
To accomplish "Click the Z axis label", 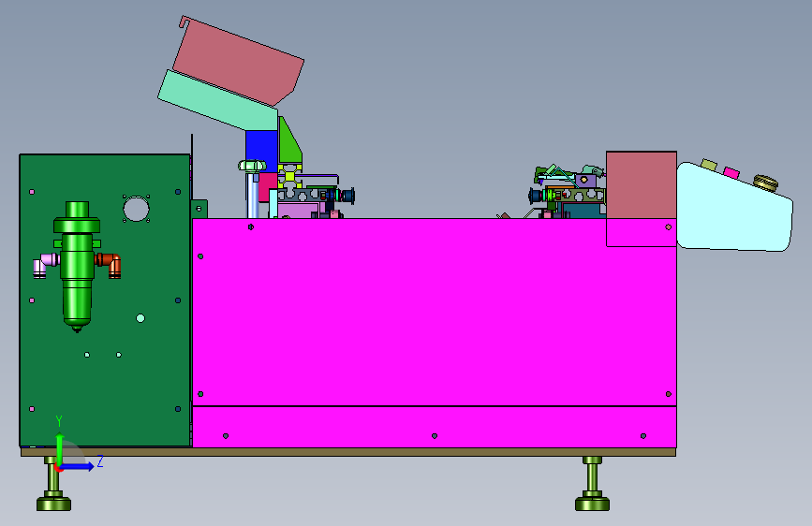I will [x=100, y=460].
